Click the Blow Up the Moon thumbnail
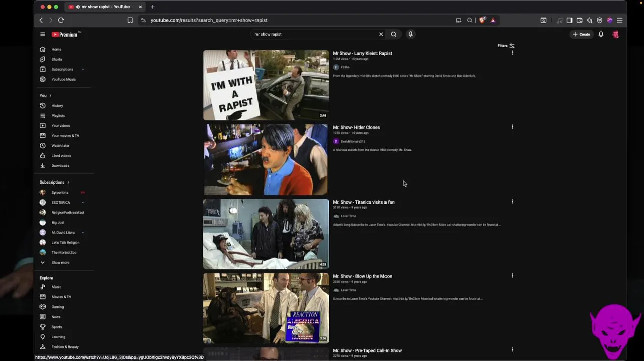This screenshot has width=644, height=361. (266, 308)
